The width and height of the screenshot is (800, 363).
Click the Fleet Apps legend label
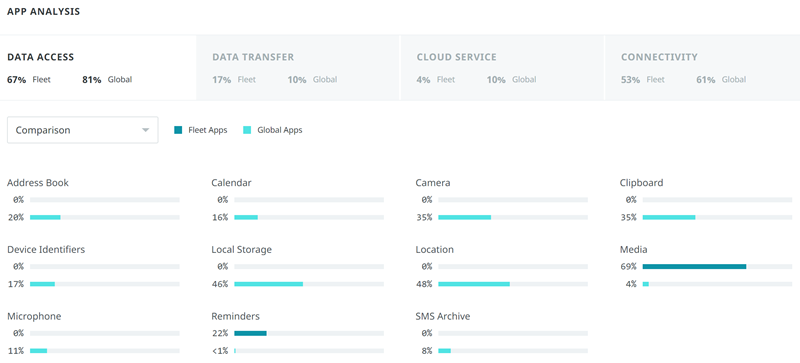[208, 130]
